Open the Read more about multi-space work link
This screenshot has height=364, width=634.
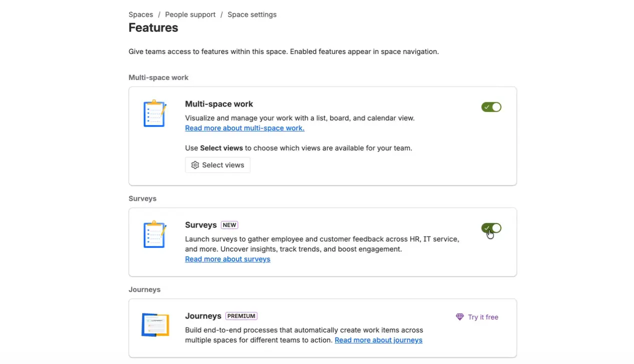(x=245, y=128)
